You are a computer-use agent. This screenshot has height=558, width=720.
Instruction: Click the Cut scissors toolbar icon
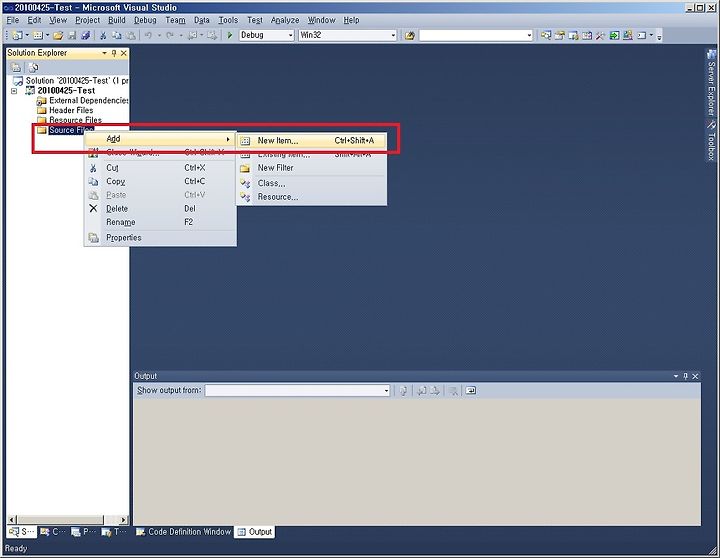pyautogui.click(x=103, y=35)
